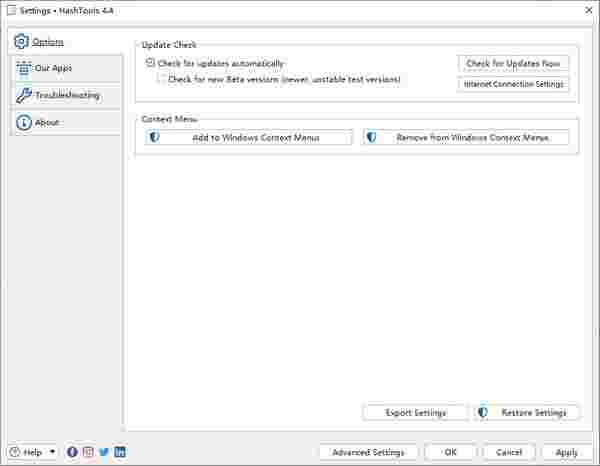This screenshot has width=600, height=466.
Task: Switch to the Troubleshooting tab
Action: 67,96
